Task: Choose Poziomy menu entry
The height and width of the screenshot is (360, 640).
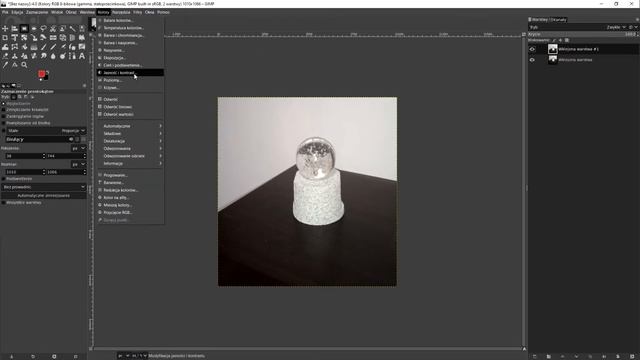Action: tap(130, 80)
